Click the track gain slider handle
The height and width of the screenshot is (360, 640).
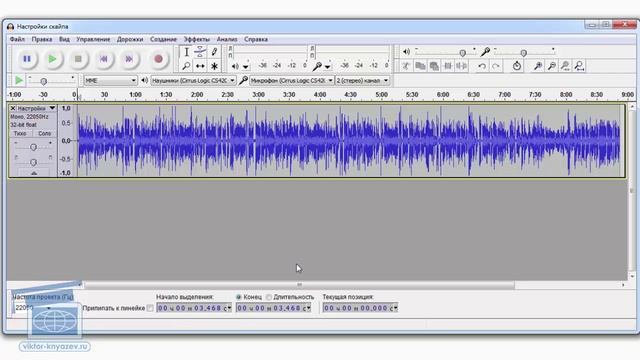33,147
